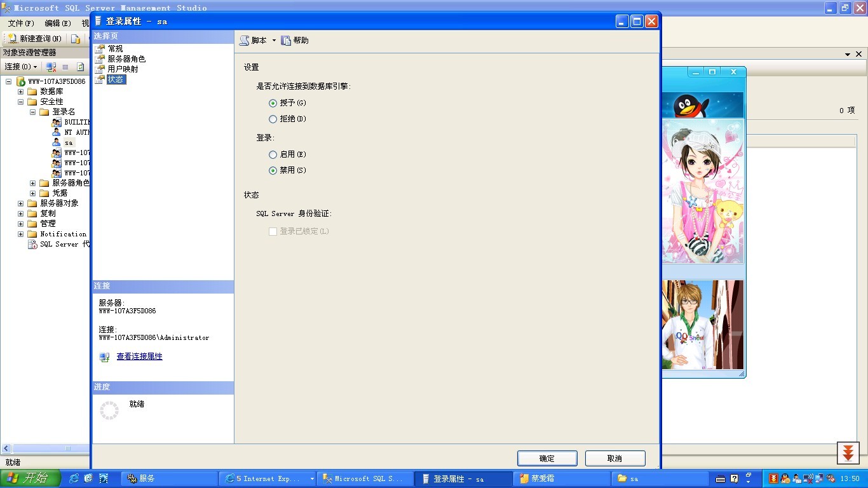
Task: Select the Notification folder in the tree
Action: coord(63,234)
